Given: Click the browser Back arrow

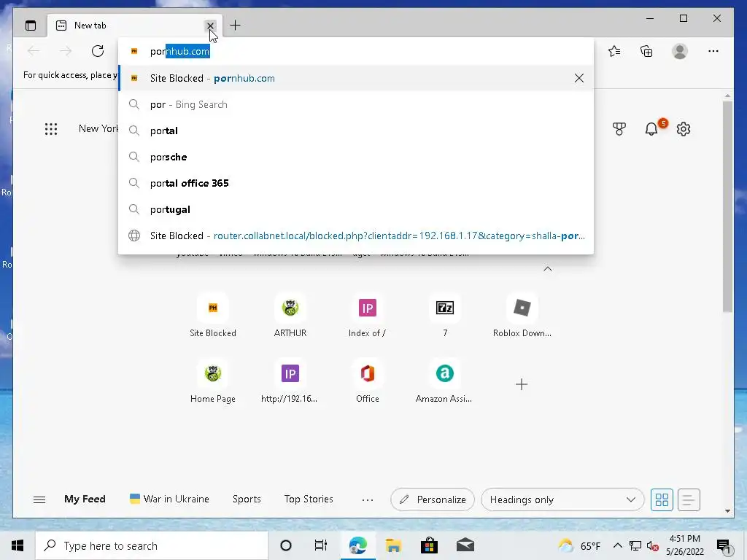Looking at the screenshot, I should tap(34, 51).
